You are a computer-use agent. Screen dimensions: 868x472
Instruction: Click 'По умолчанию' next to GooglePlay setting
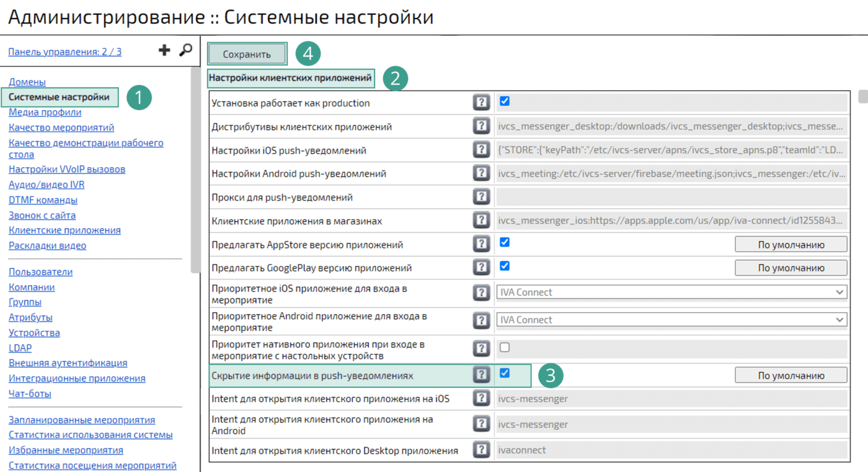click(790, 267)
